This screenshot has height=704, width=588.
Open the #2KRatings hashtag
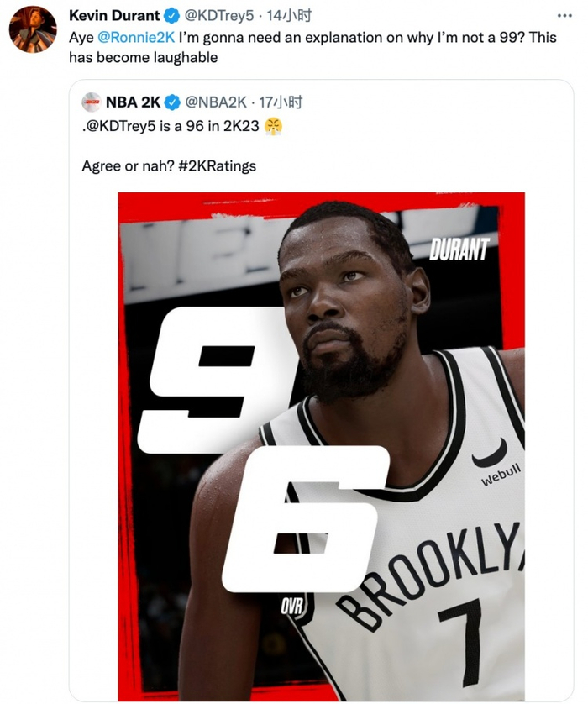tap(217, 165)
